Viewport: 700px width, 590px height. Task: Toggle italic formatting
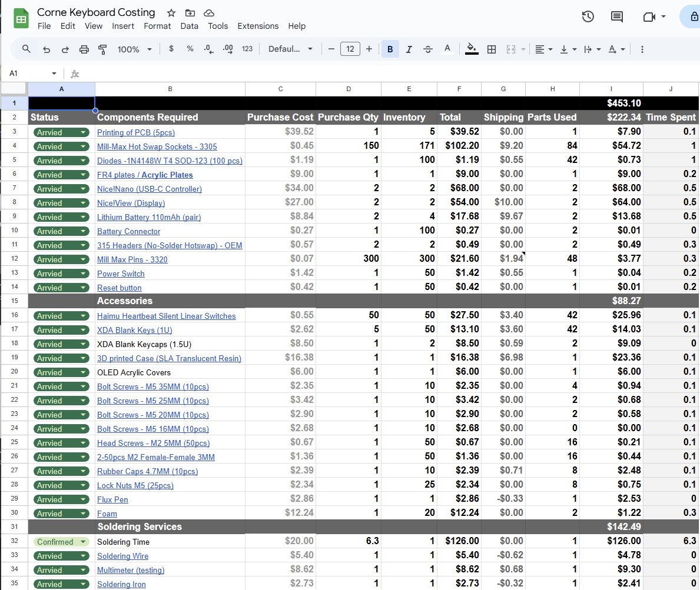tap(409, 49)
